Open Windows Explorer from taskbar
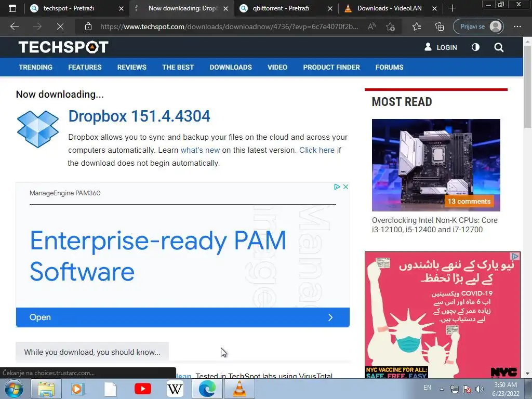 [x=46, y=389]
